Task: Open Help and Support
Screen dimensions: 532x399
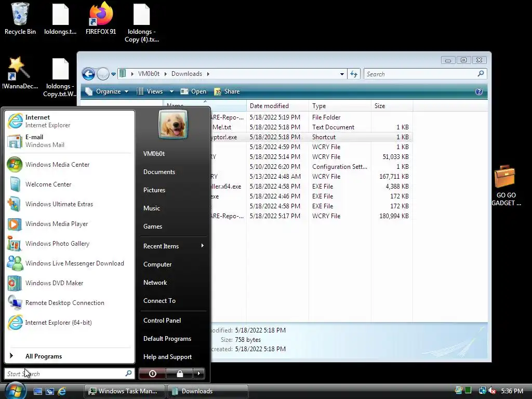Action: point(174,356)
